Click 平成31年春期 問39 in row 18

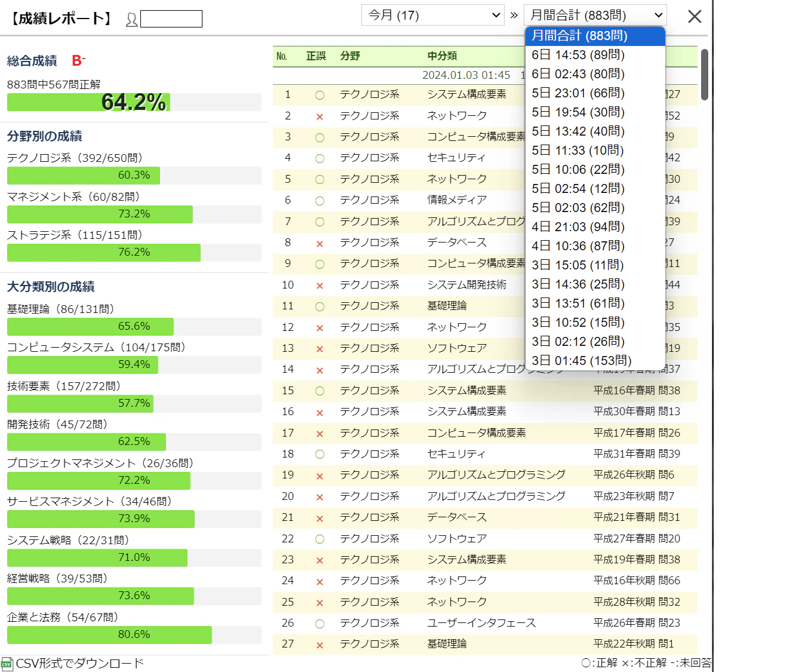click(x=637, y=454)
